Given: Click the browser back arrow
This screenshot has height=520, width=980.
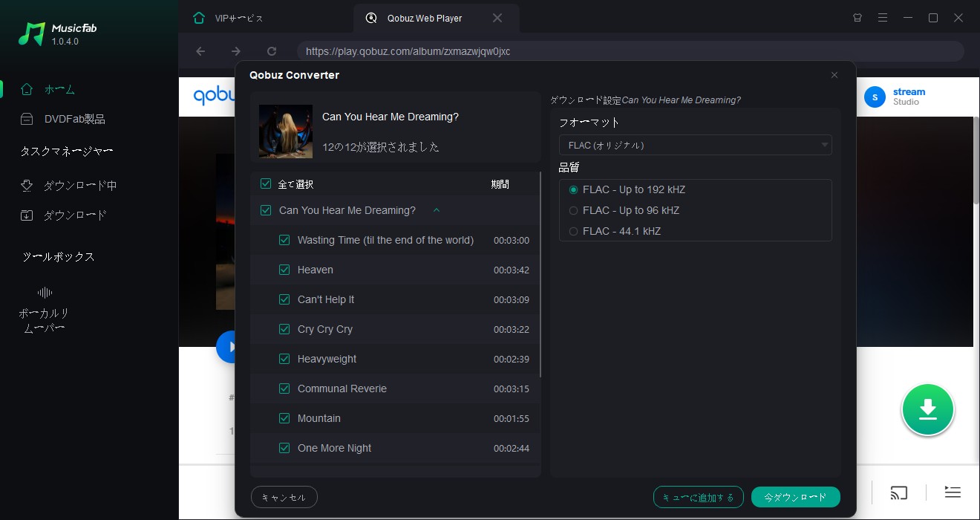Looking at the screenshot, I should pos(200,51).
